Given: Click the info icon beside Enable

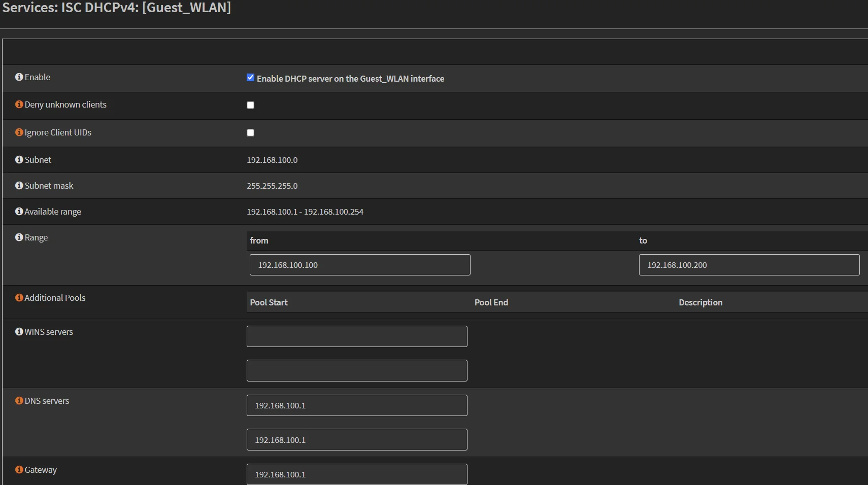Looking at the screenshot, I should [19, 77].
